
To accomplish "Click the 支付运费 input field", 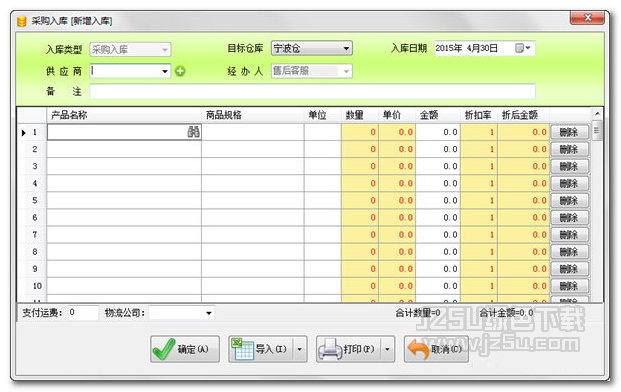I will [83, 313].
